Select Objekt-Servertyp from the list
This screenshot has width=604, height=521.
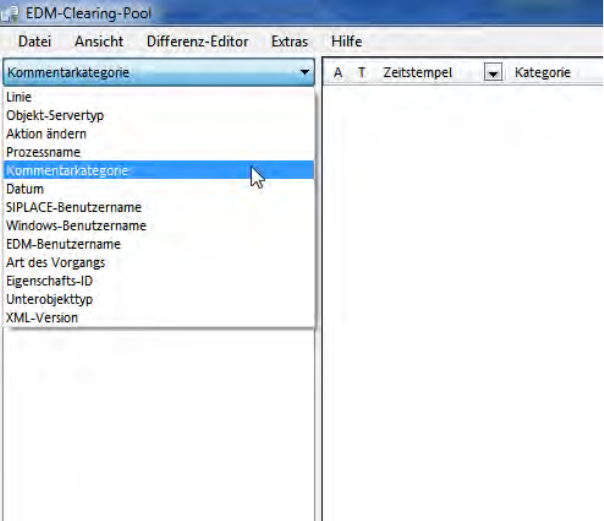[x=159, y=116]
